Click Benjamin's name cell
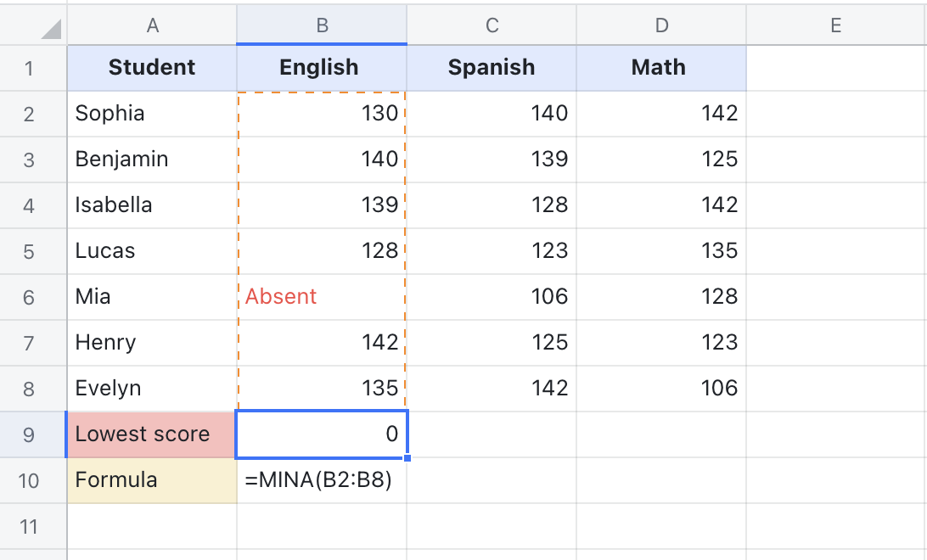Viewport: 927px width, 560px height. [x=152, y=160]
